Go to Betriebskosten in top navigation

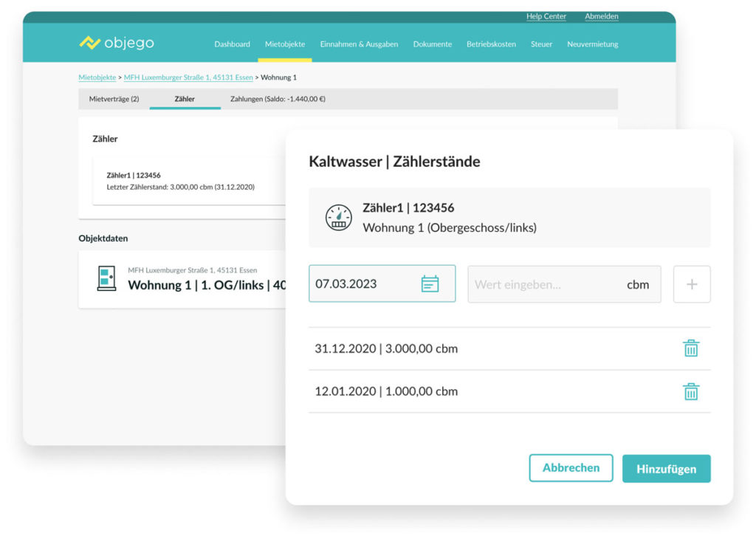(x=491, y=44)
